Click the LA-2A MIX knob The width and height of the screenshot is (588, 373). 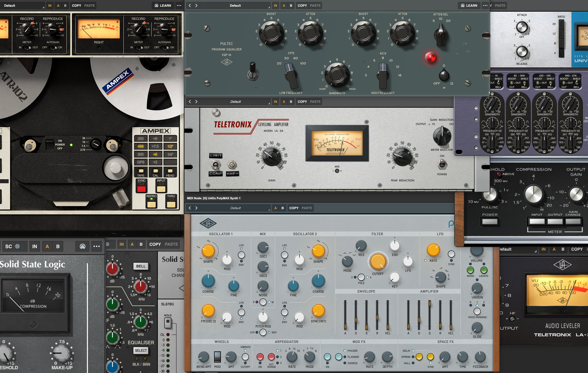pos(337,171)
